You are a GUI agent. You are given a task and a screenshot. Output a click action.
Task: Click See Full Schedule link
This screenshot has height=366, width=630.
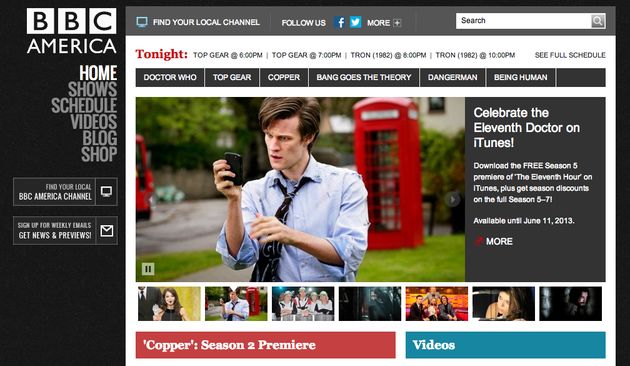[570, 55]
